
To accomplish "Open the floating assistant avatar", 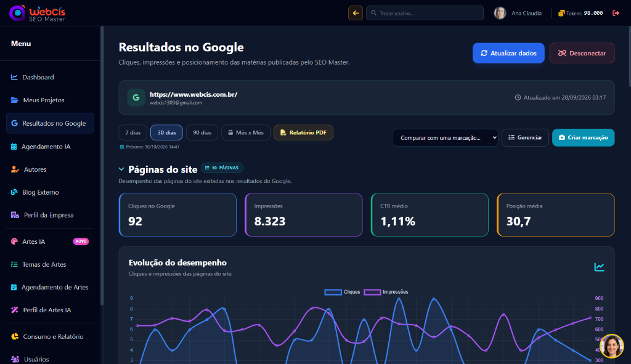I will pyautogui.click(x=612, y=346).
